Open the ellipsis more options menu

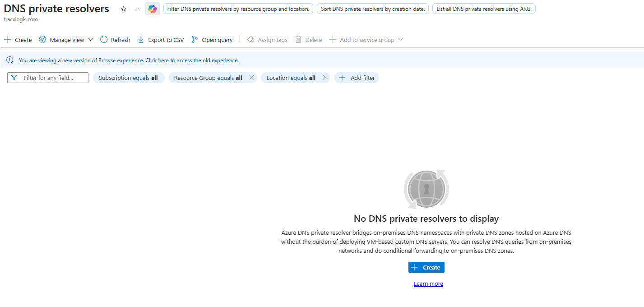point(138,9)
